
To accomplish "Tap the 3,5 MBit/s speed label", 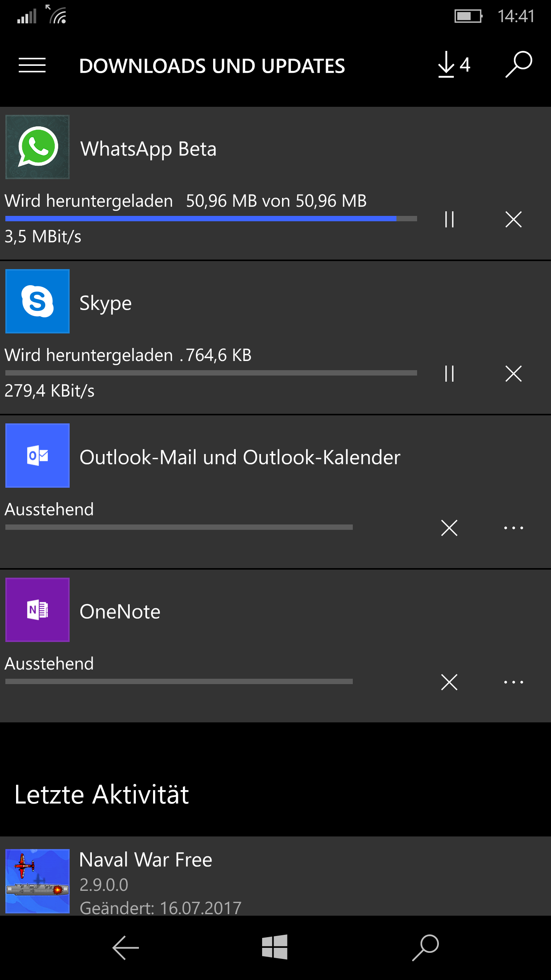I will (43, 237).
